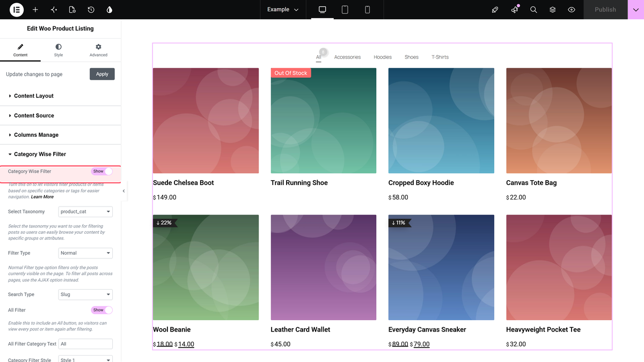Switch to mobile device preview

click(x=368, y=10)
